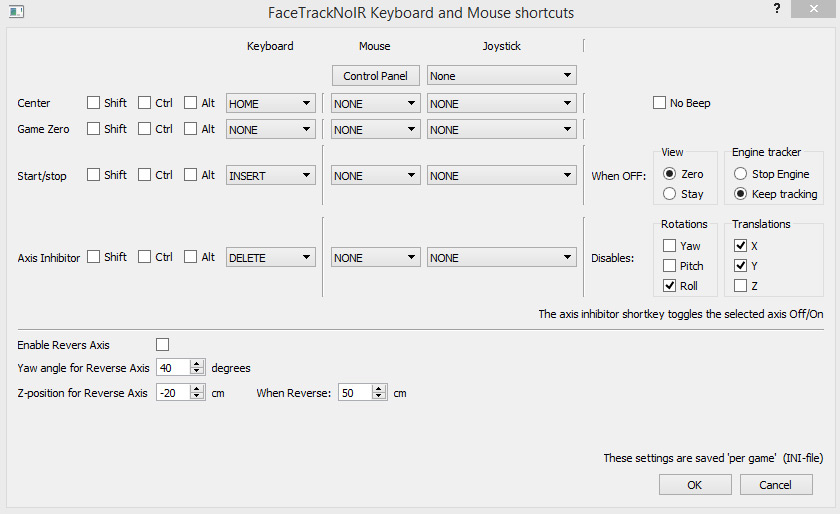Enable Ctrl modifier for Center shortcut

144,103
